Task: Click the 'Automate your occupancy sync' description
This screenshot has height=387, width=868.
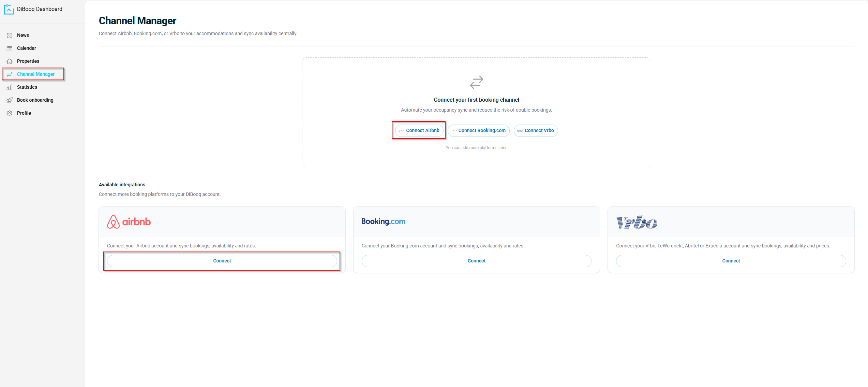Action: tap(477, 110)
